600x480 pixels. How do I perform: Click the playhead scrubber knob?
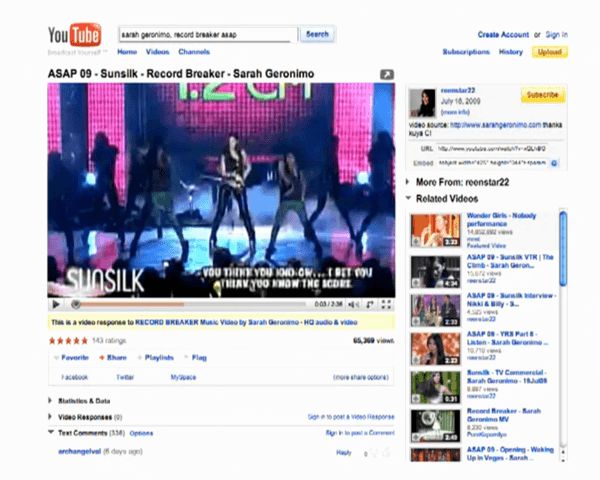click(x=76, y=304)
